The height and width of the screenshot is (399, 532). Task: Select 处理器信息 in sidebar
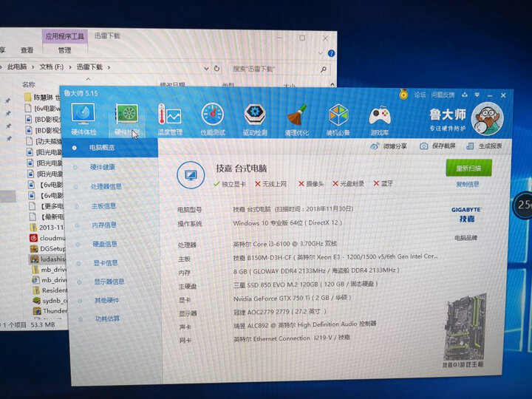pyautogui.click(x=106, y=186)
